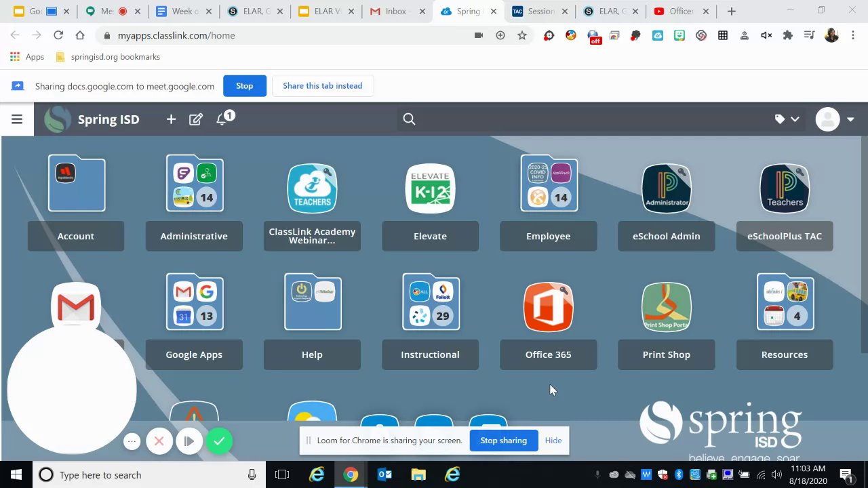Viewport: 868px width, 488px height.
Task: Open Loom more options ellipsis
Action: [x=132, y=441]
